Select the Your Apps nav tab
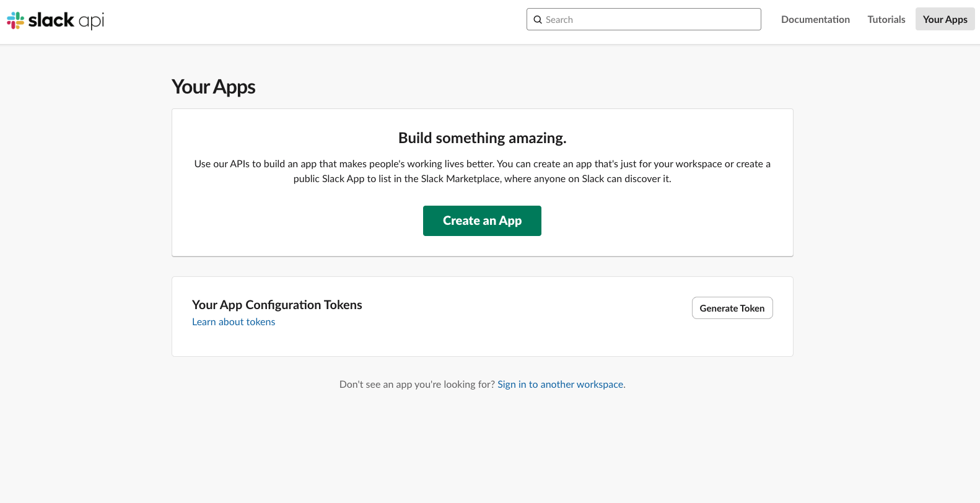 (x=945, y=19)
